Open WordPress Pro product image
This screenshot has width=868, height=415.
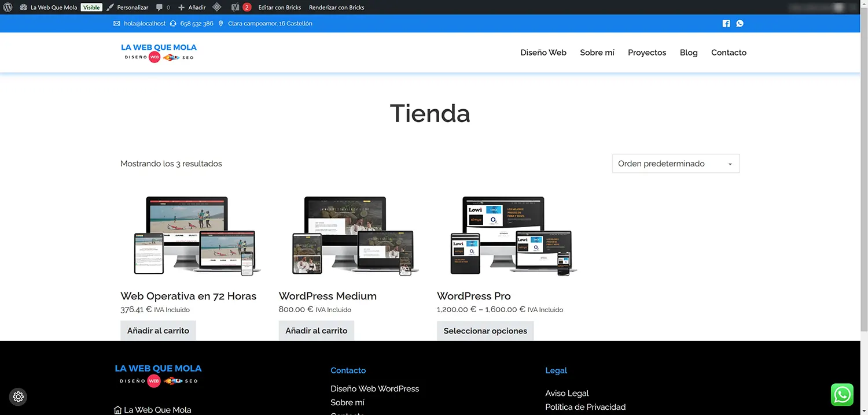pyautogui.click(x=507, y=236)
